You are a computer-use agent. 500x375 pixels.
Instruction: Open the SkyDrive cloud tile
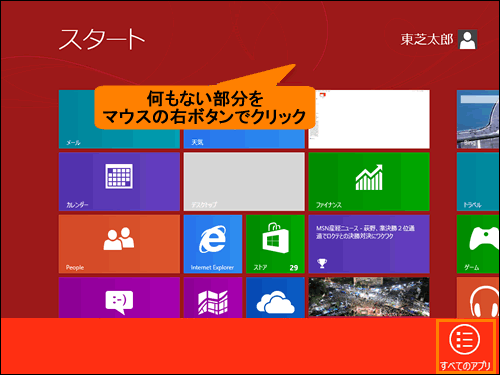[x=275, y=297]
